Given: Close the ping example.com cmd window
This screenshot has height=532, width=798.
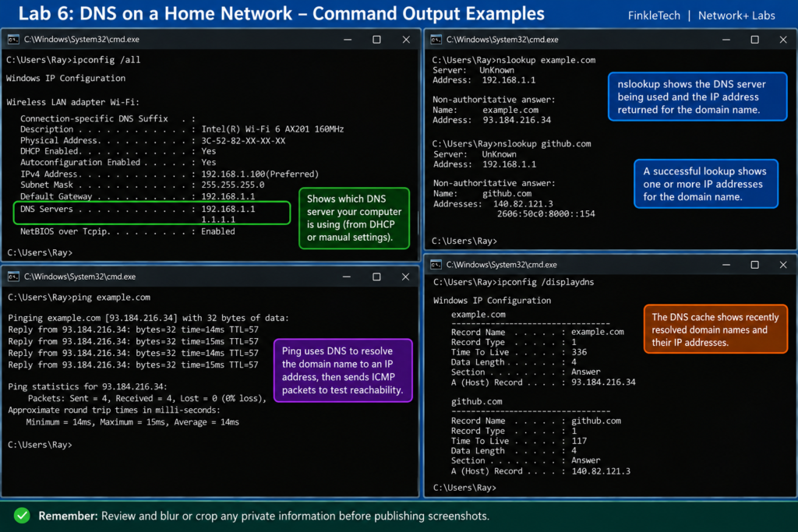Looking at the screenshot, I should click(x=405, y=277).
